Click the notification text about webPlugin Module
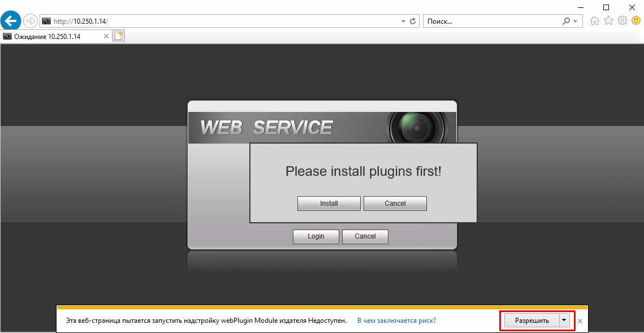 click(206, 320)
